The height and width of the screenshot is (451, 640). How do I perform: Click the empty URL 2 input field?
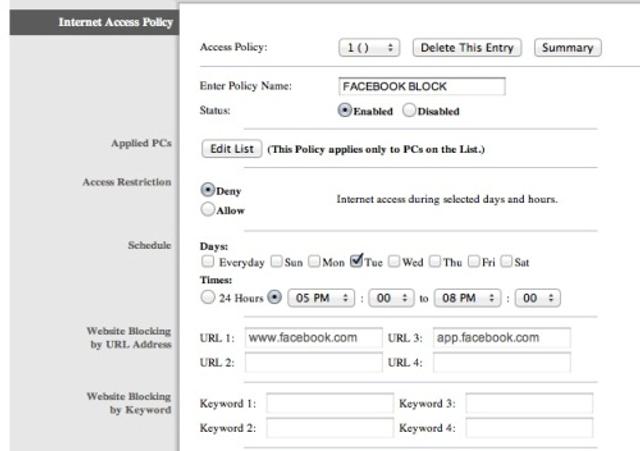click(313, 362)
